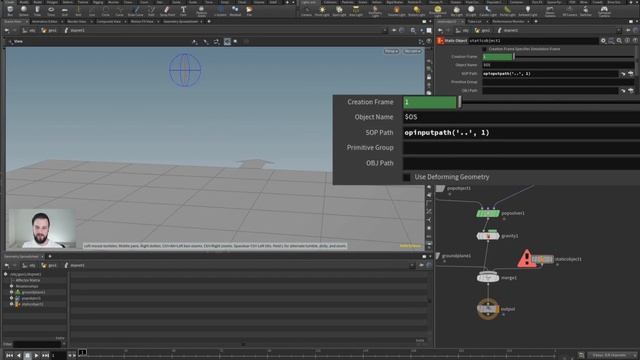The height and width of the screenshot is (360, 640).
Task: Expand the staticobject1 tree row
Action: point(11,304)
